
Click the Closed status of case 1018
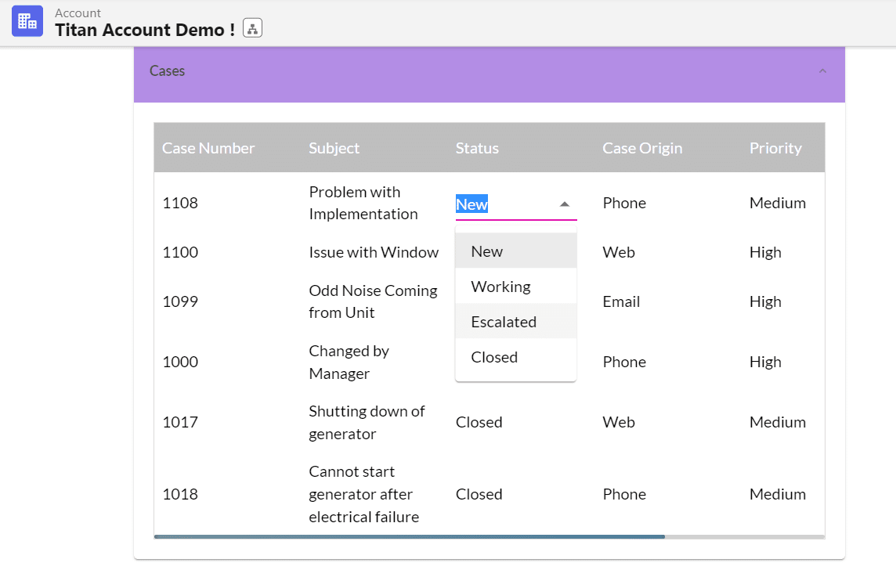tap(479, 494)
